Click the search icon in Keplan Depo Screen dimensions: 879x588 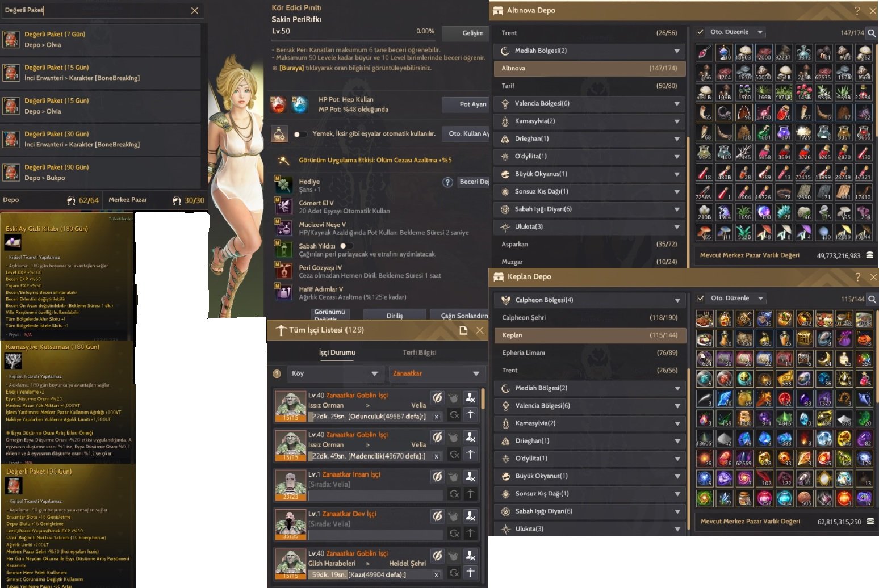tap(872, 299)
